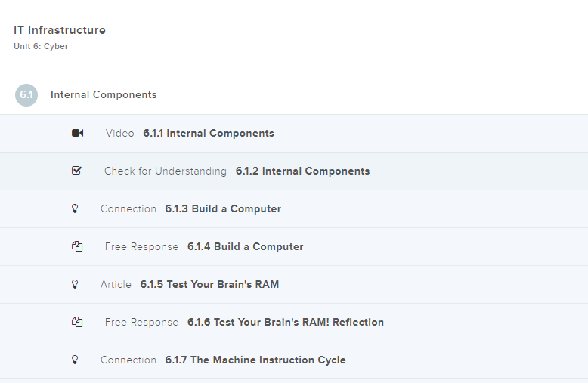This screenshot has width=588, height=383.
Task: Click the pages icon for 6.1.4 Build a Computer
Action: 76,246
